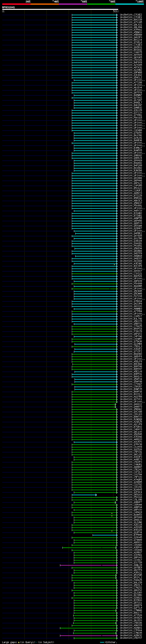Click the orange segment of identity color scale
The width and height of the screenshot is (146, 644).
point(45,4)
